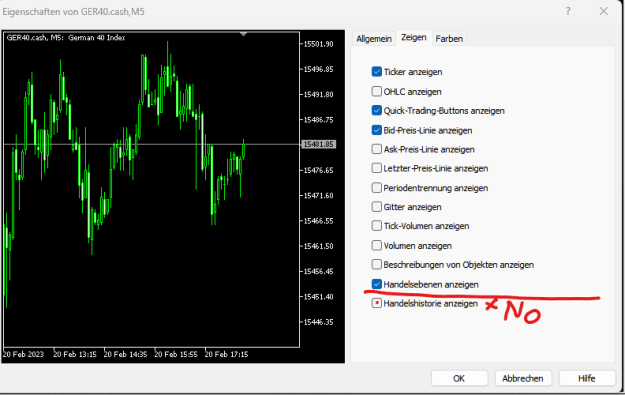The image size is (625, 395).
Task: Toggle Volumen anzeigen checkbox
Action: pyautogui.click(x=376, y=245)
